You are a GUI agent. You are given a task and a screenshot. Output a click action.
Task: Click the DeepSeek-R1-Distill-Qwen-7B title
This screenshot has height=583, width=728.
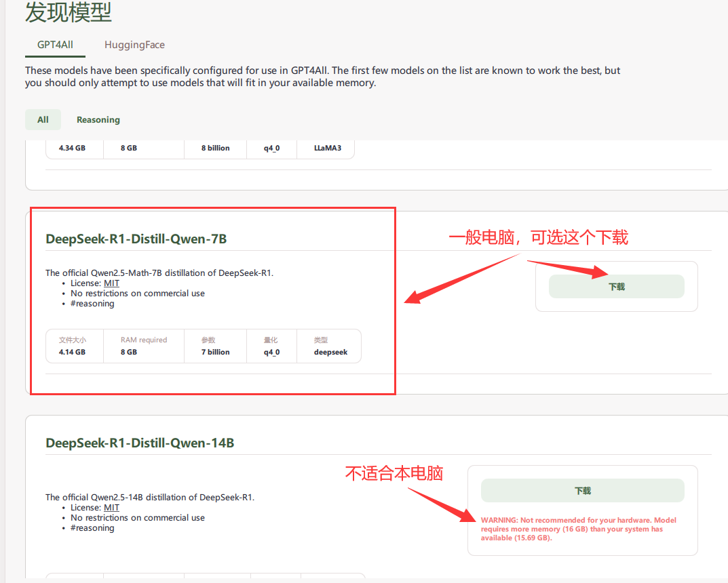[136, 239]
